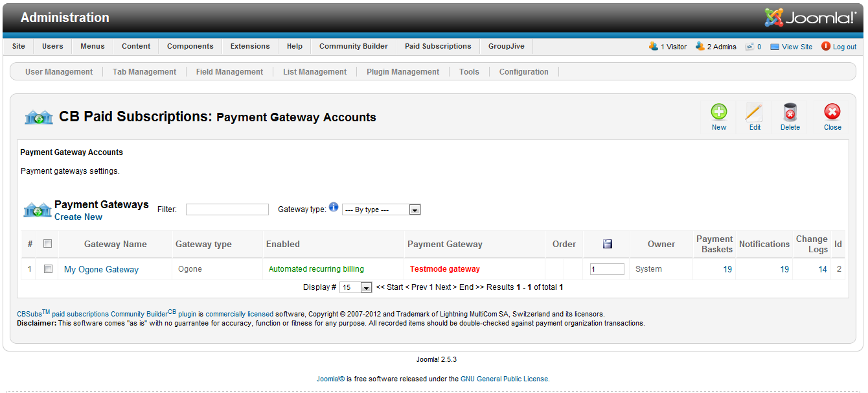Go to Configuration submenu
The width and height of the screenshot is (868, 393).
pyautogui.click(x=524, y=72)
